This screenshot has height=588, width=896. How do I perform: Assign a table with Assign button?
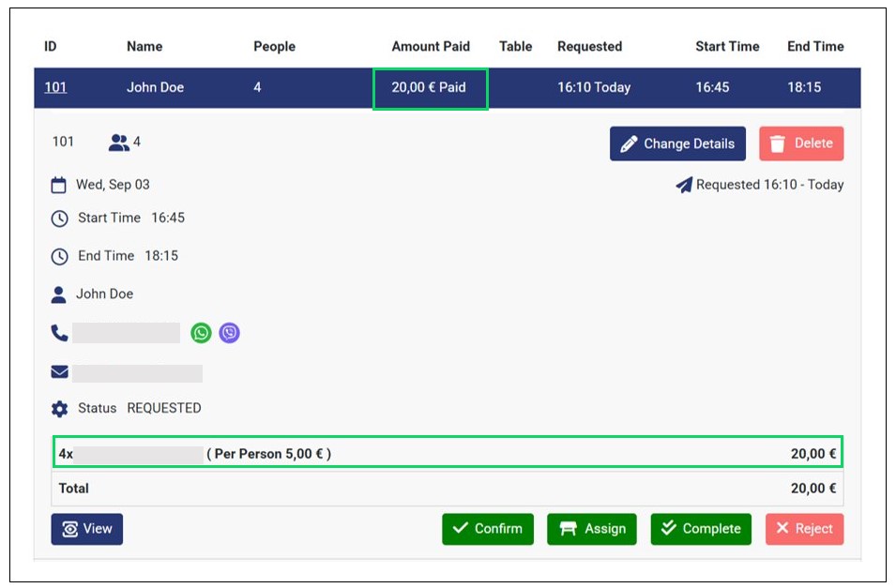pyautogui.click(x=592, y=529)
